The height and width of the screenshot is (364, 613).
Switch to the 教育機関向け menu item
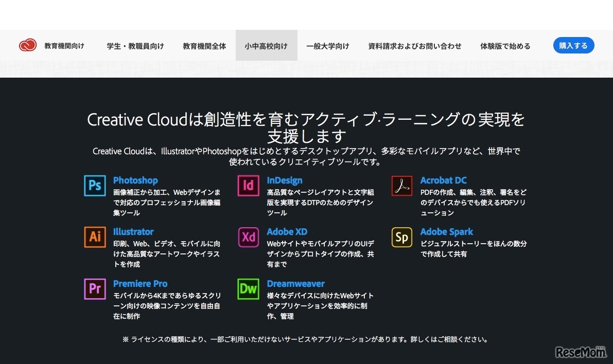[x=64, y=45]
